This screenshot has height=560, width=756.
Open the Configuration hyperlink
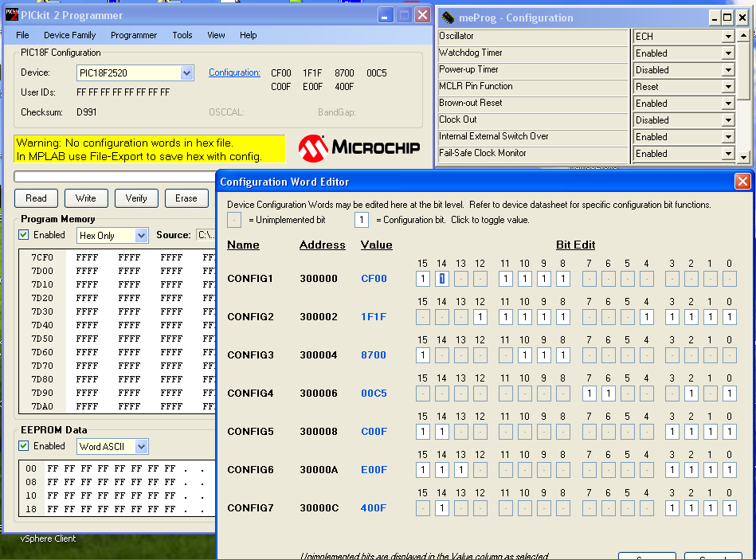234,72
